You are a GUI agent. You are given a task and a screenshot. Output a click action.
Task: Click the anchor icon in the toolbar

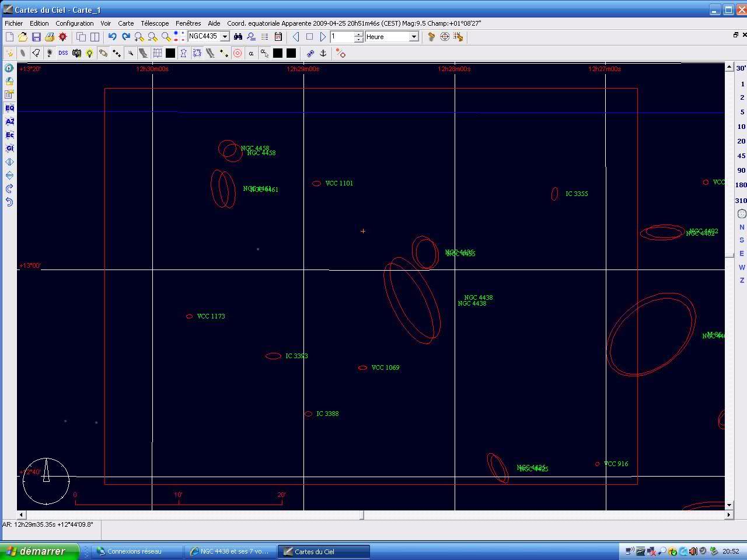[323, 53]
